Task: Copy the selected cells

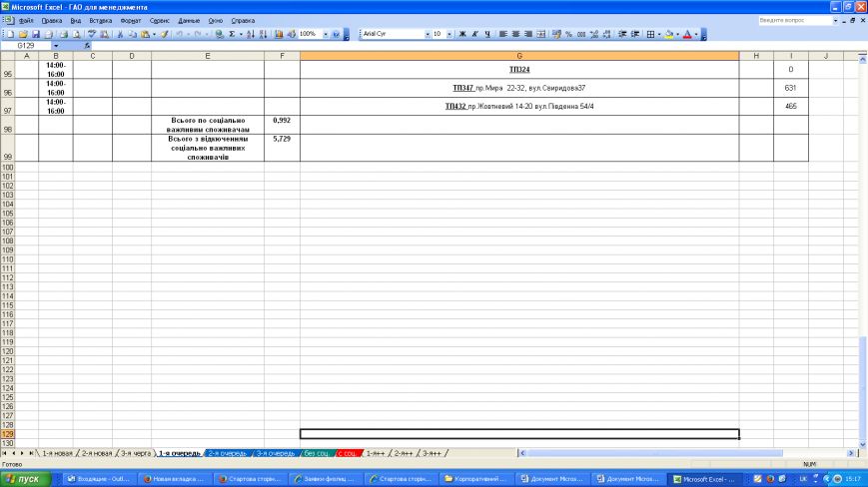Action: 132,34
